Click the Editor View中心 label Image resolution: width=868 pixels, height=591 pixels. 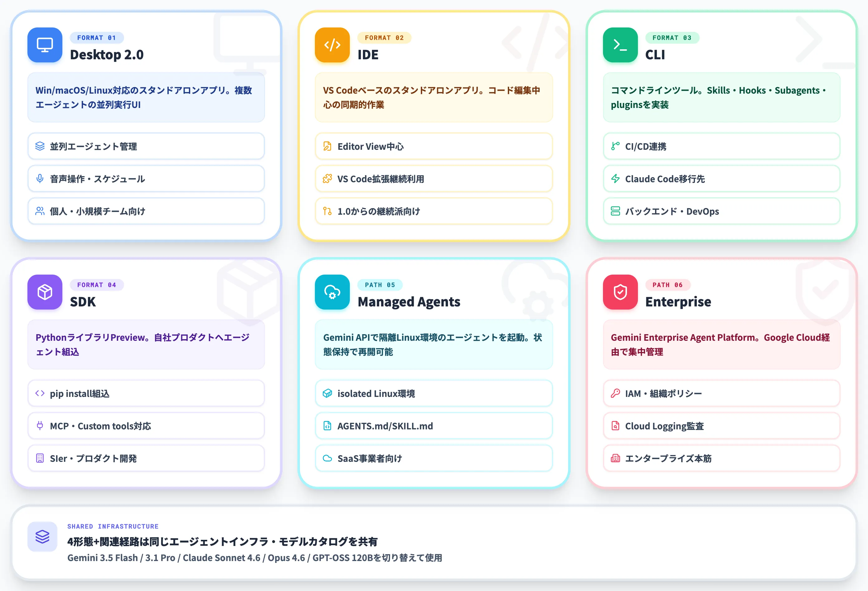(x=370, y=147)
